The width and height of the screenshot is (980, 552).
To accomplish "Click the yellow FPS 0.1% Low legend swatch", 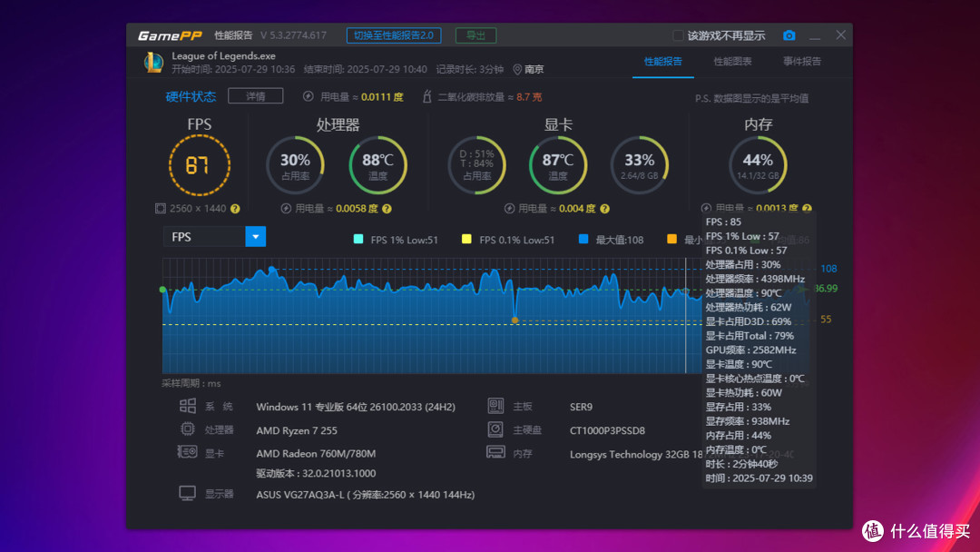I will tap(466, 239).
